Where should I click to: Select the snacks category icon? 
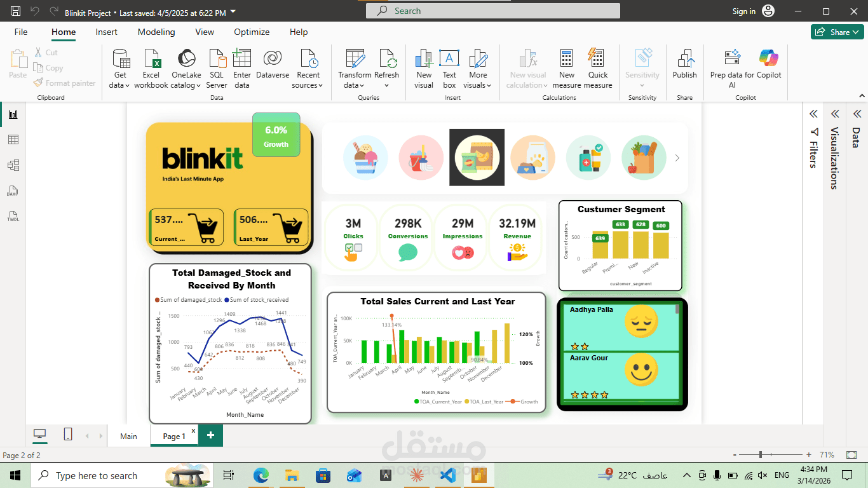coord(477,158)
